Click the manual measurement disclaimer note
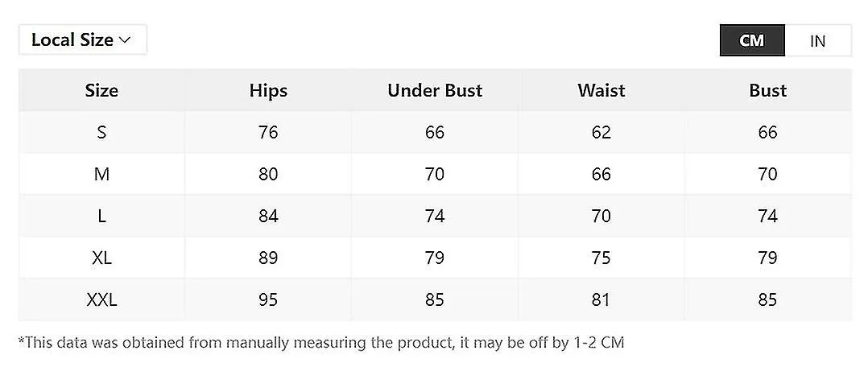 (x=321, y=342)
